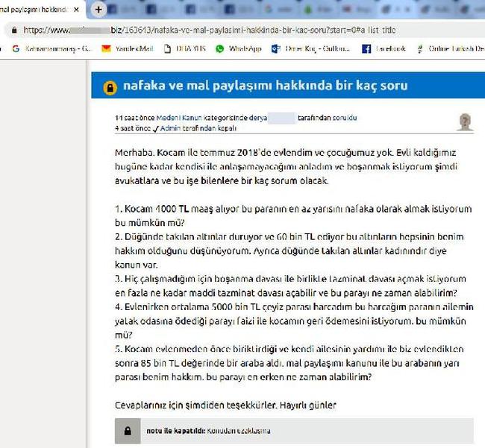This screenshot has width=485, height=448.
Task: Click the URL address bar
Action: pyautogui.click(x=224, y=31)
